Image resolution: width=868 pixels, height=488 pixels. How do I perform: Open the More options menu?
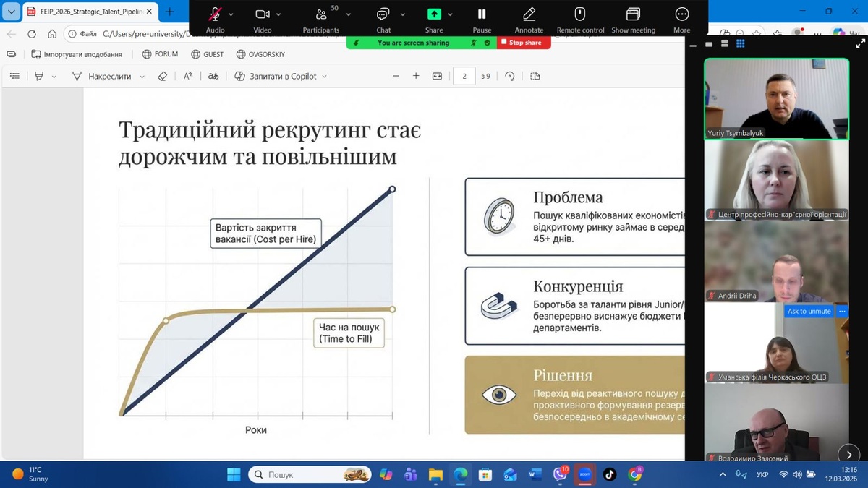tap(681, 14)
